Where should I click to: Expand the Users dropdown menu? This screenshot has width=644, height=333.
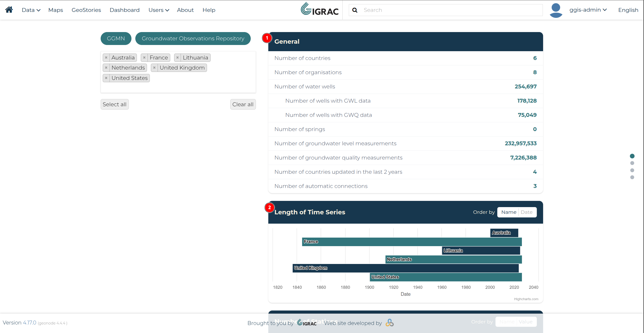[x=159, y=10]
